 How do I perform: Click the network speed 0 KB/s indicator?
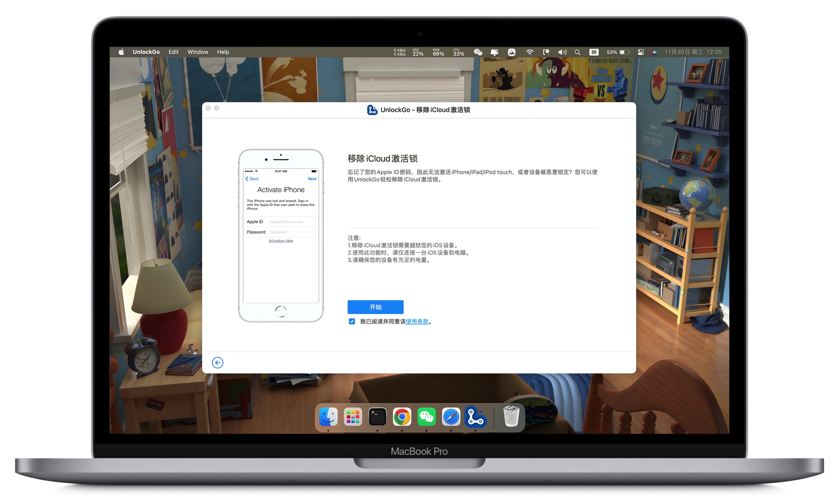click(399, 52)
